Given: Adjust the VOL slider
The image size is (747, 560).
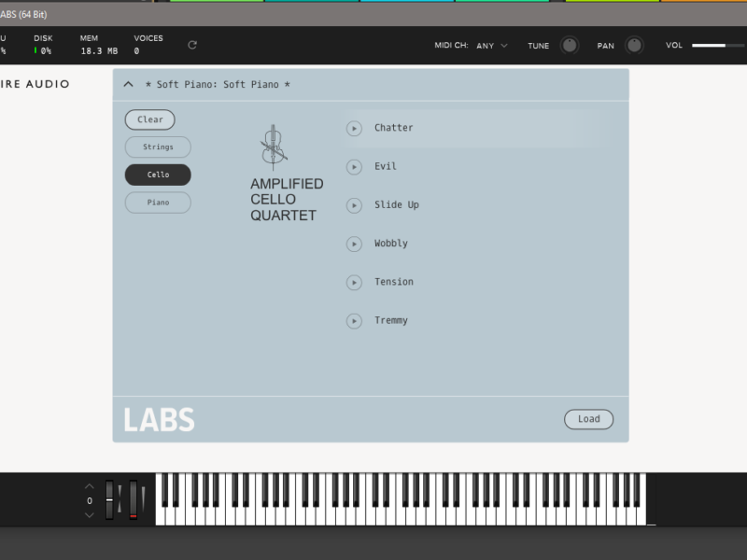Looking at the screenshot, I should pyautogui.click(x=718, y=45).
